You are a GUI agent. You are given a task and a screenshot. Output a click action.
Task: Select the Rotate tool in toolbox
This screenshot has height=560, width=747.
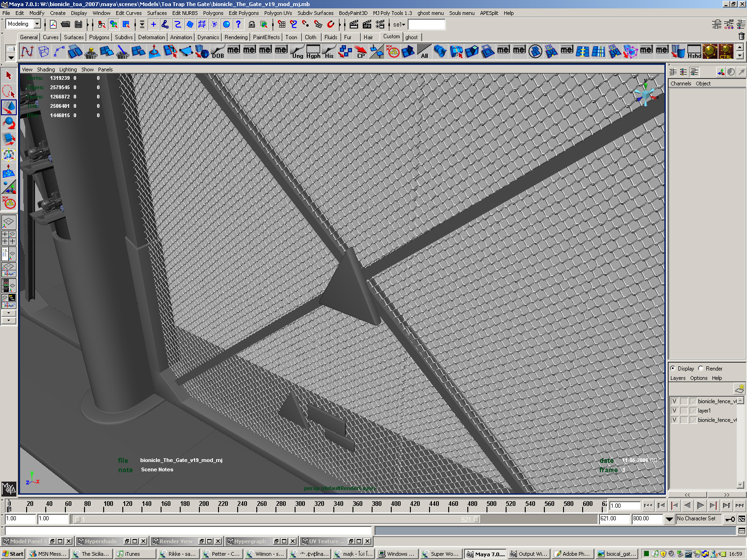click(x=9, y=124)
